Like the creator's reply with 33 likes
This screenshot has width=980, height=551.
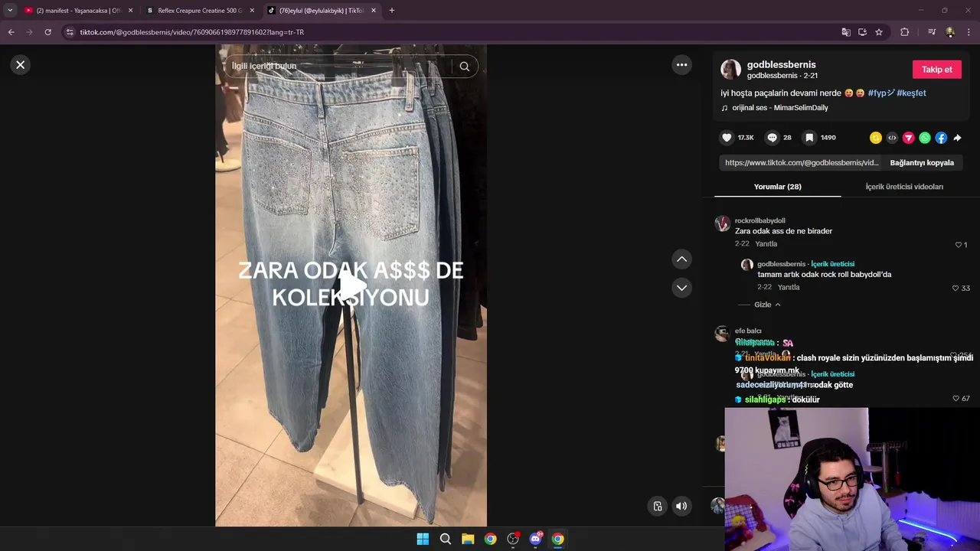pyautogui.click(x=955, y=289)
